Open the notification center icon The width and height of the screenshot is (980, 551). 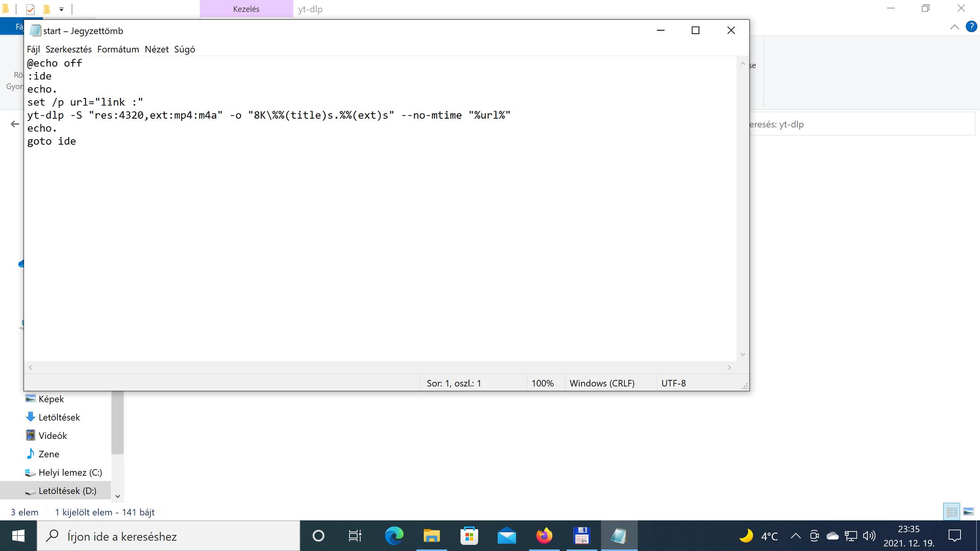[955, 536]
